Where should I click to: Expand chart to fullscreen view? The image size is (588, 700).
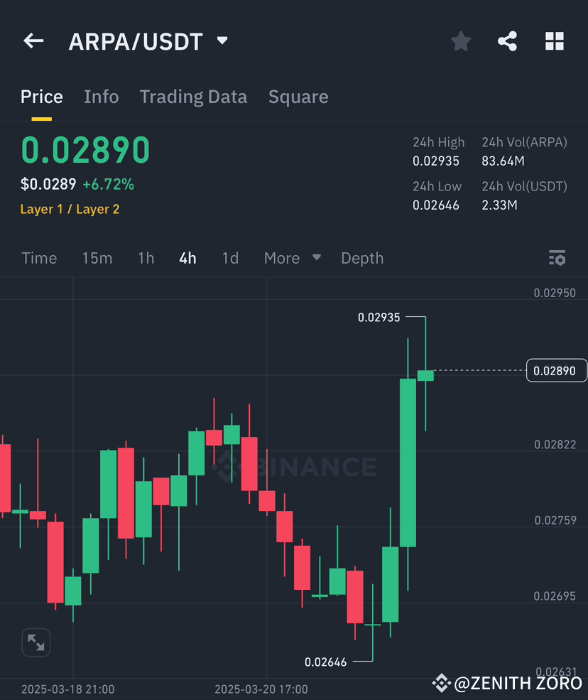pos(36,642)
